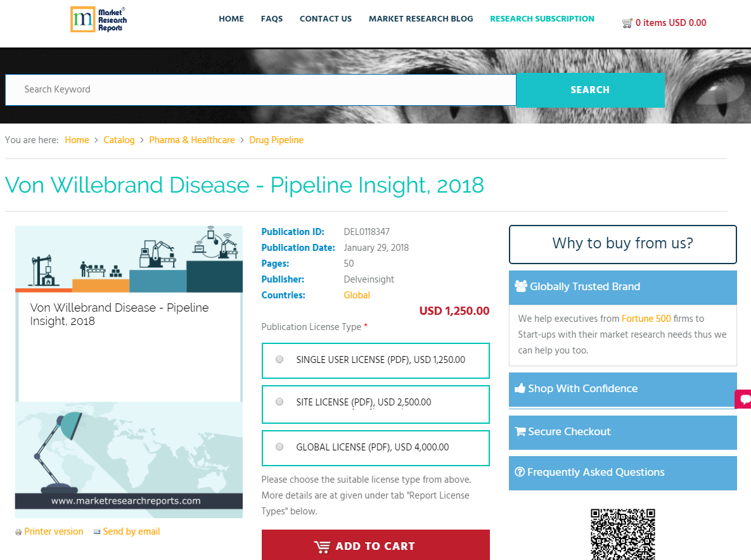Expand the Drug Pipeline breadcrumb
This screenshot has width=751, height=560.
pyautogui.click(x=276, y=140)
